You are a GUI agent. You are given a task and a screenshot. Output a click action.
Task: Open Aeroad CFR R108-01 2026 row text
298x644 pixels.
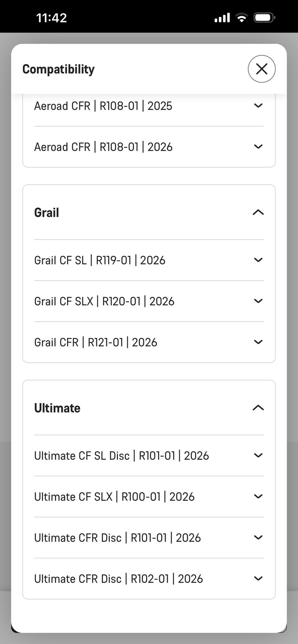coord(103,147)
